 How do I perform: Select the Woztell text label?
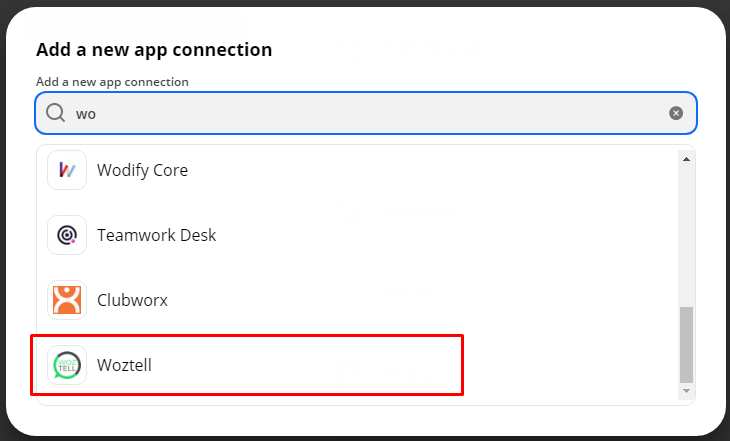point(124,365)
